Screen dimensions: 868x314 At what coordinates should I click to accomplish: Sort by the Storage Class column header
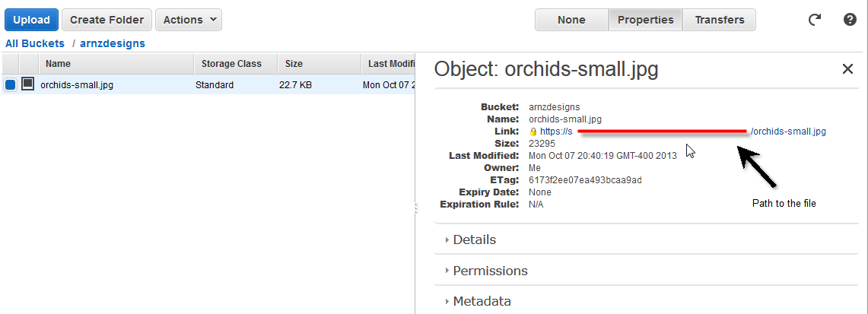coord(231,64)
